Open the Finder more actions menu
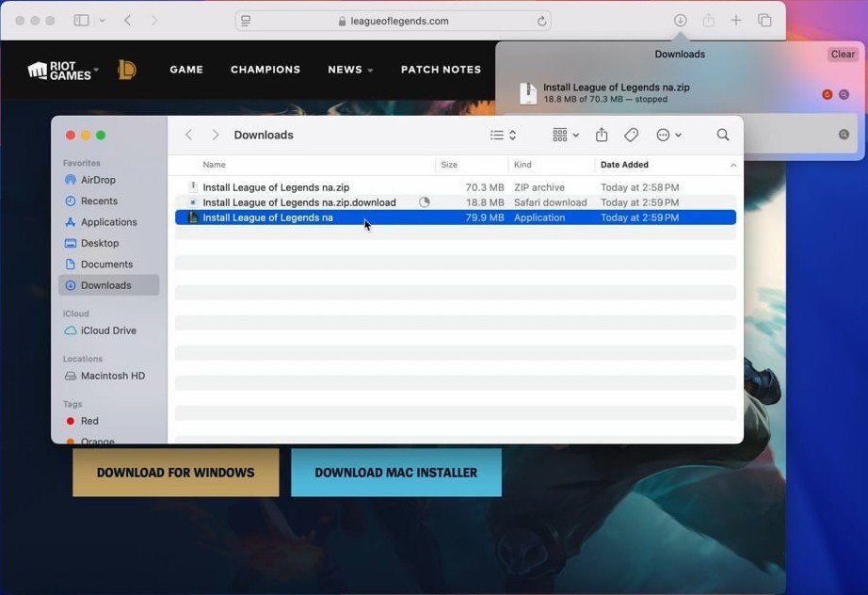 (x=668, y=135)
